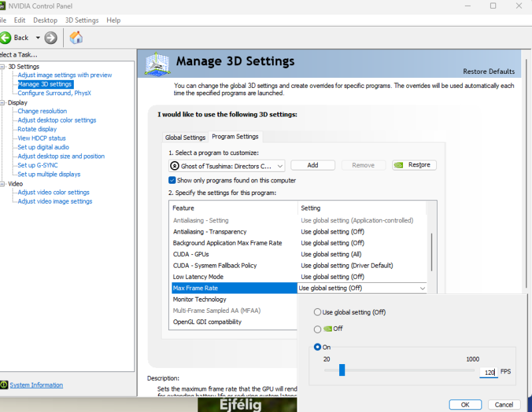This screenshot has width=532, height=412.
Task: Click the green Back arrow icon
Action: pyautogui.click(x=5, y=38)
